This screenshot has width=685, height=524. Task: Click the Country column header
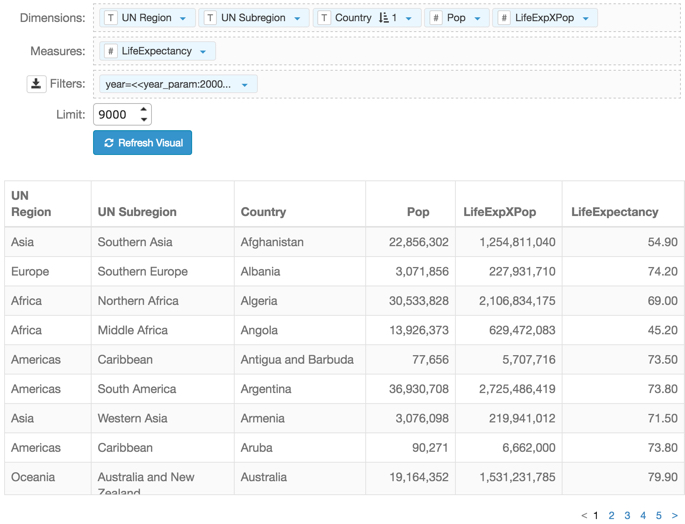point(263,212)
